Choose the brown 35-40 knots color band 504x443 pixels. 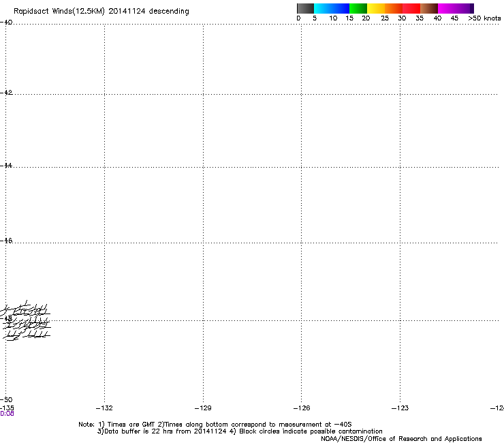coord(429,8)
